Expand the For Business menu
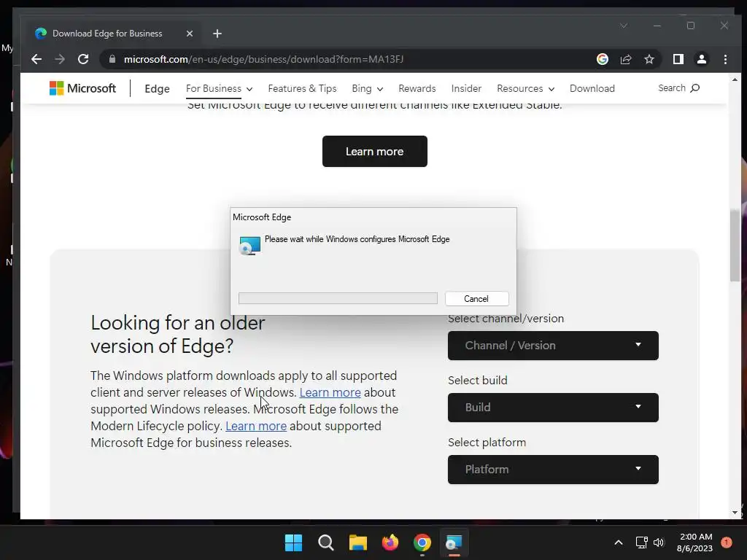Image resolution: width=747 pixels, height=560 pixels. pyautogui.click(x=219, y=88)
